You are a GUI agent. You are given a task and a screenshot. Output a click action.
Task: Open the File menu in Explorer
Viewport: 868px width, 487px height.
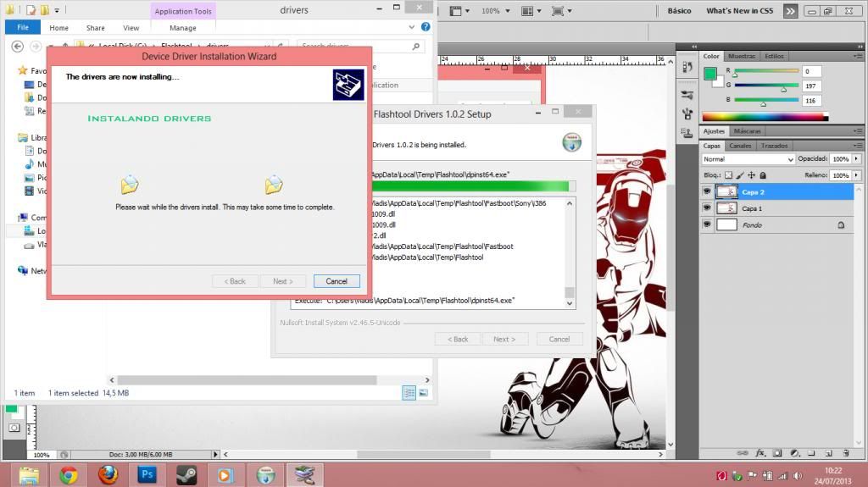click(23, 27)
